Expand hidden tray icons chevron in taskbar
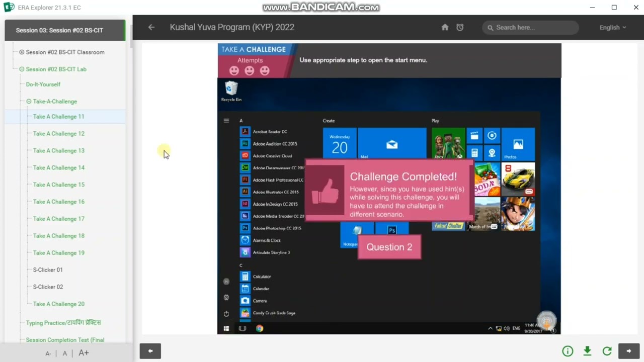This screenshot has height=362, width=644. tap(491, 328)
